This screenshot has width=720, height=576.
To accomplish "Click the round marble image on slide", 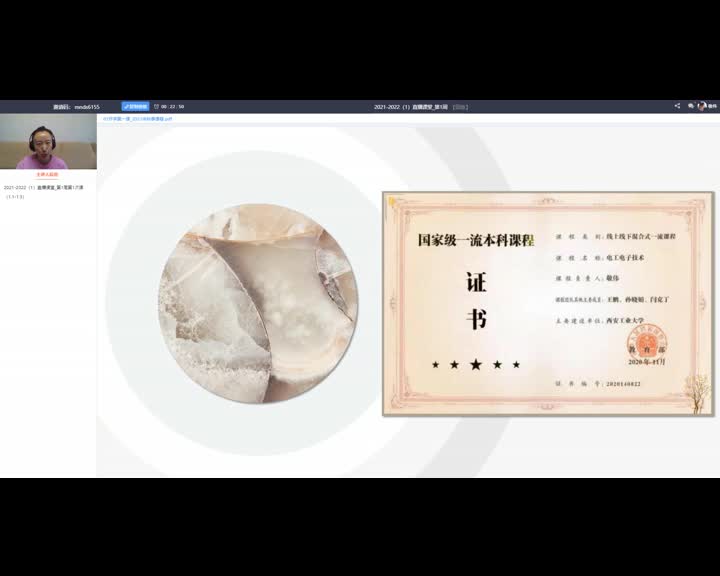I will point(258,304).
